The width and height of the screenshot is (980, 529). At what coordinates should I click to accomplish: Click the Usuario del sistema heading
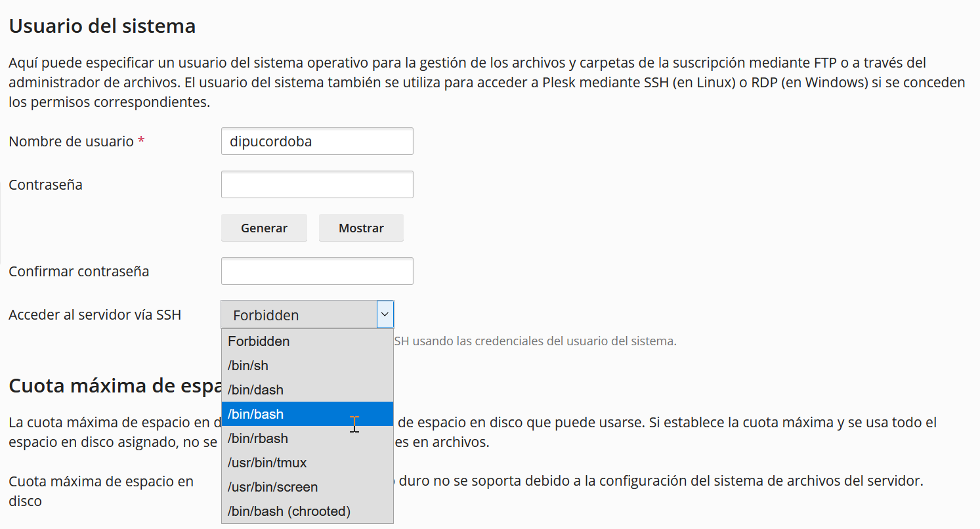tap(102, 26)
